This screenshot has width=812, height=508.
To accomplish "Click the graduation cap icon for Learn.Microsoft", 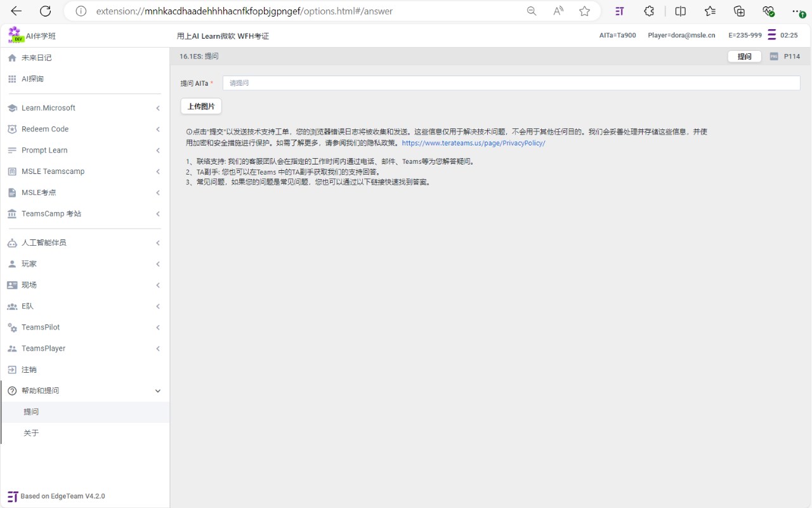I will pyautogui.click(x=12, y=108).
